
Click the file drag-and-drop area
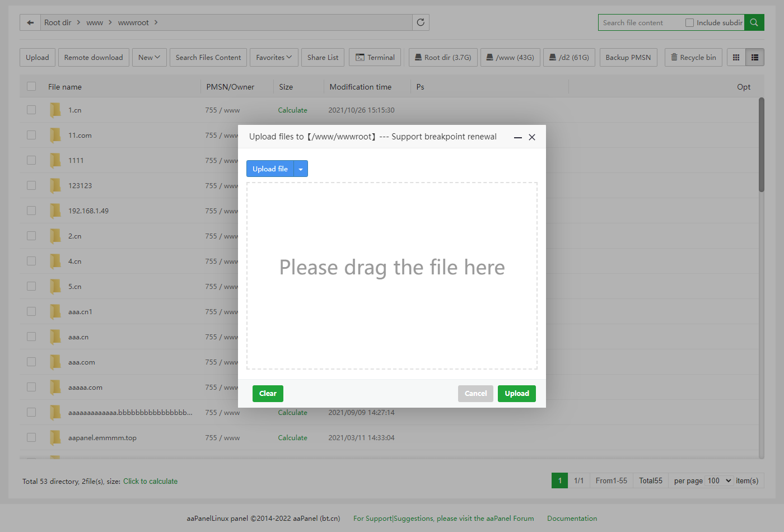point(392,276)
